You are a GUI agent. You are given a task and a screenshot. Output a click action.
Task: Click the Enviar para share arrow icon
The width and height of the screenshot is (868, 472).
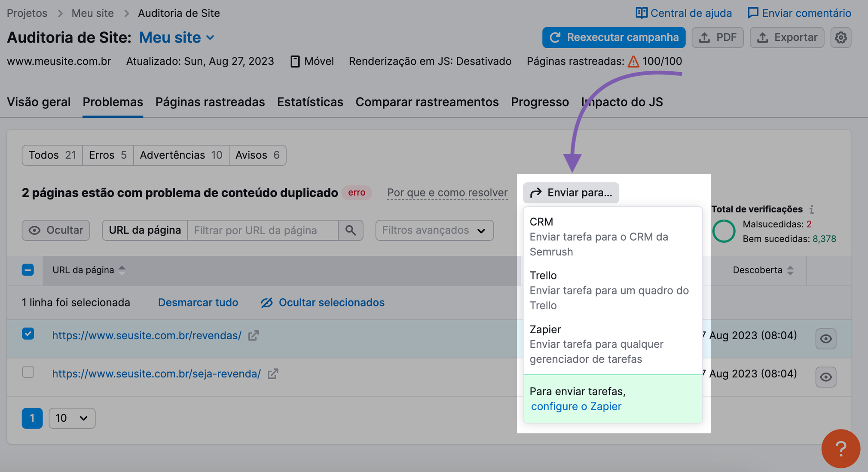(535, 193)
